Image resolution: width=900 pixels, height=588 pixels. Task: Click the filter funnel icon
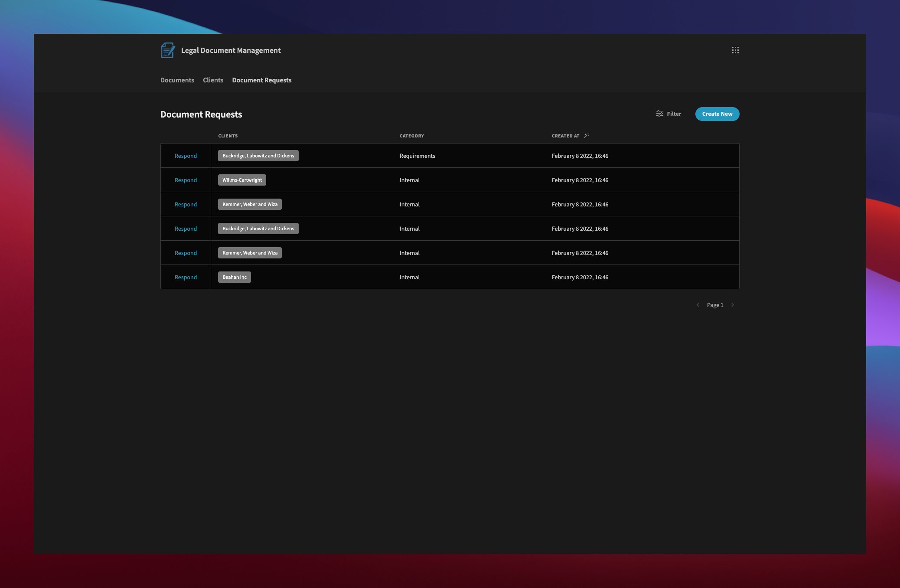[659, 114]
